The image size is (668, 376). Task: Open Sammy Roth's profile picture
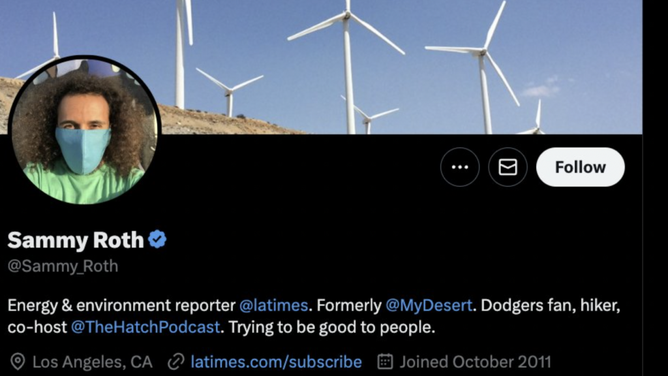[x=84, y=130]
